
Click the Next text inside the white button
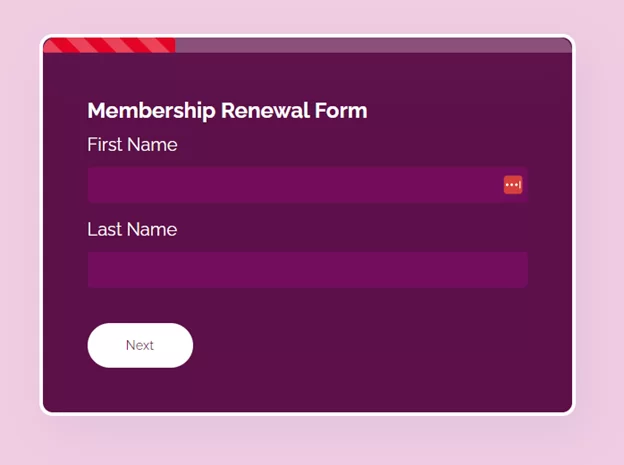[x=140, y=346]
